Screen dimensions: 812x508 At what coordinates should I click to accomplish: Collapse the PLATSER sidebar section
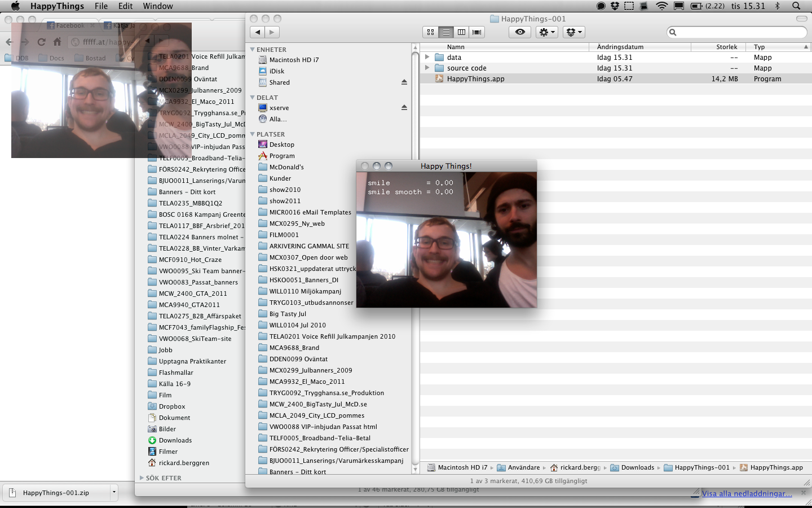click(x=253, y=134)
